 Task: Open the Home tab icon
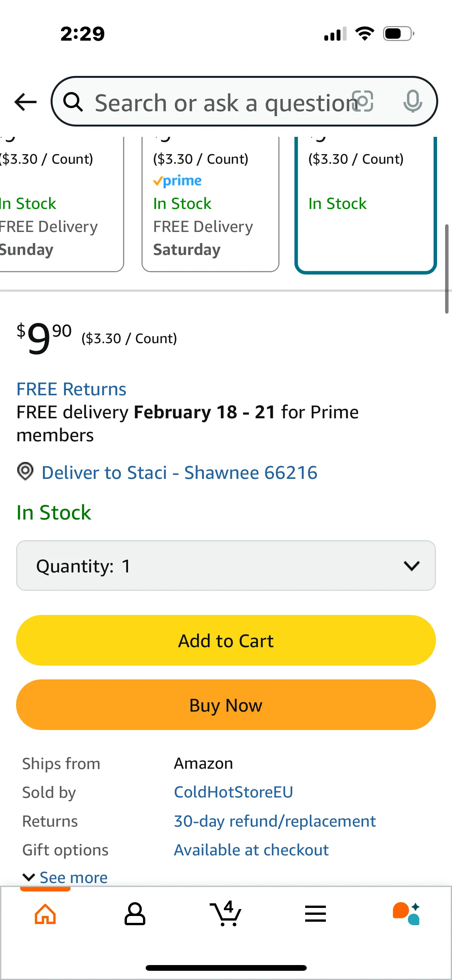click(45, 914)
